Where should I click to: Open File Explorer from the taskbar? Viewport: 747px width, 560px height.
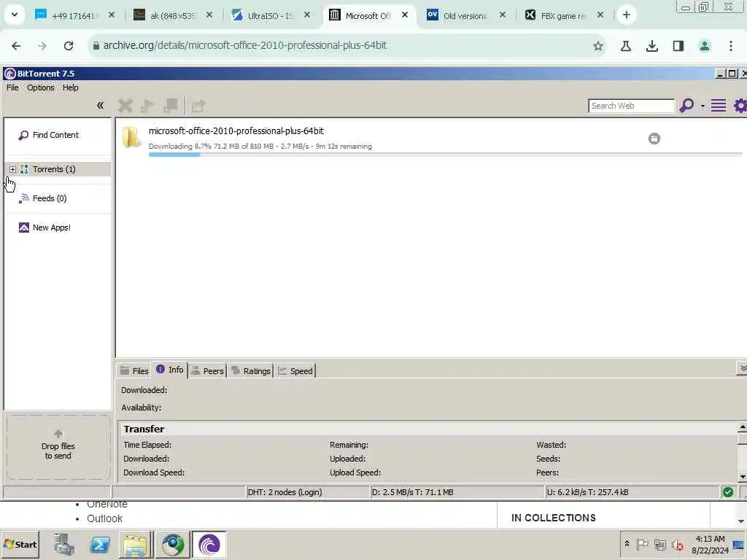(136, 544)
